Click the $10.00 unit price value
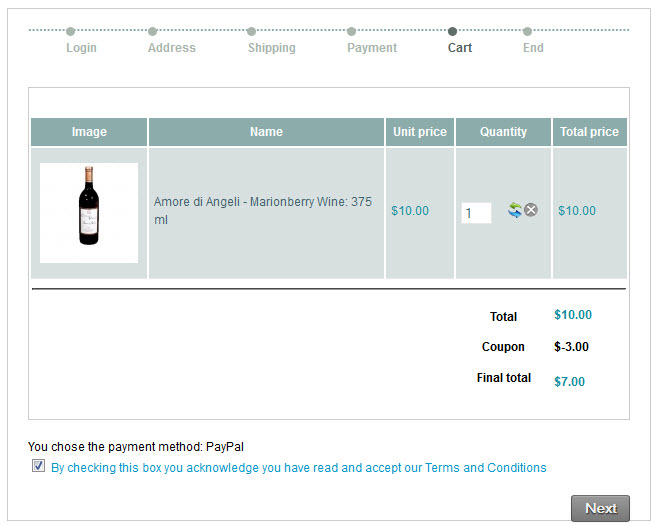Viewport: 655px width, 524px height. click(x=410, y=211)
